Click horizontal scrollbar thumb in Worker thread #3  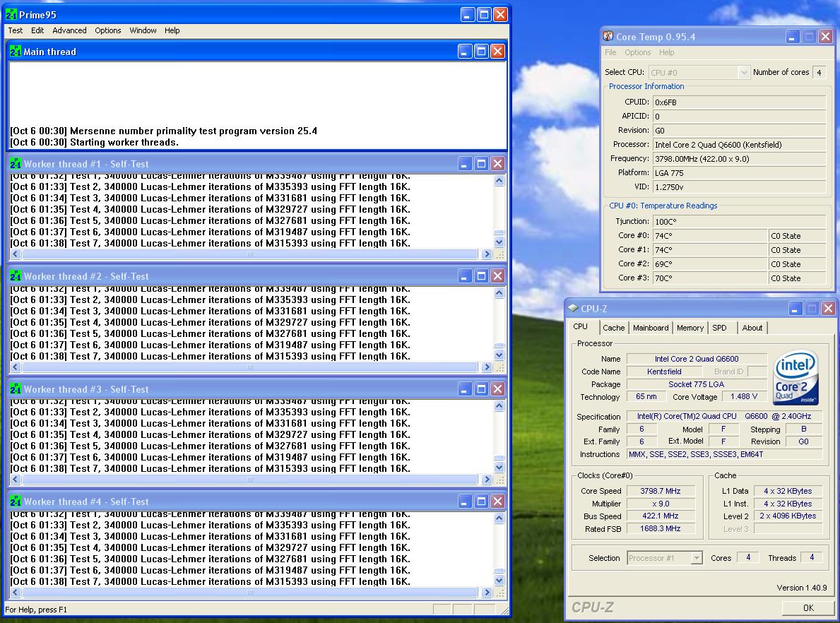coord(249,480)
